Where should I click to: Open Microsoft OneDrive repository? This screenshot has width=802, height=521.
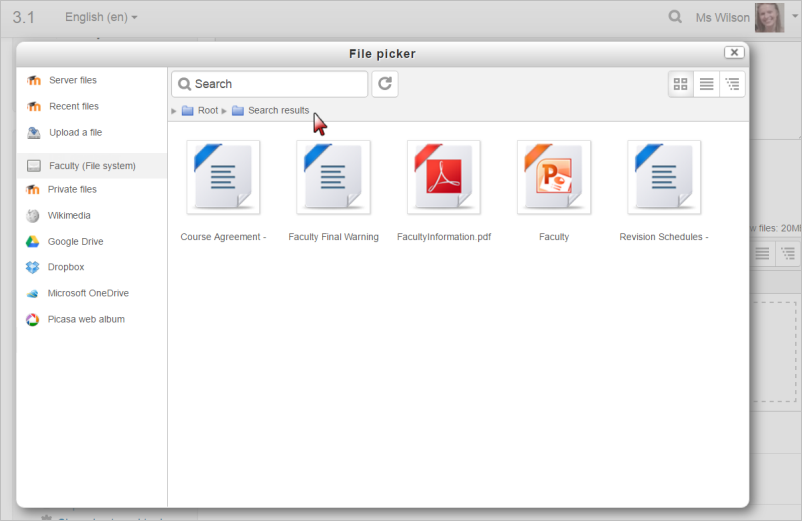point(87,293)
